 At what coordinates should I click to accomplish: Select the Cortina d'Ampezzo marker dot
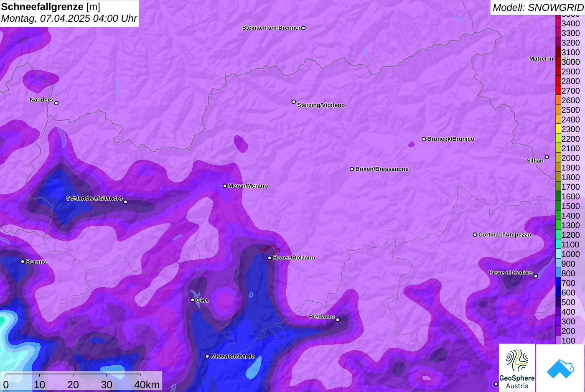(x=475, y=235)
